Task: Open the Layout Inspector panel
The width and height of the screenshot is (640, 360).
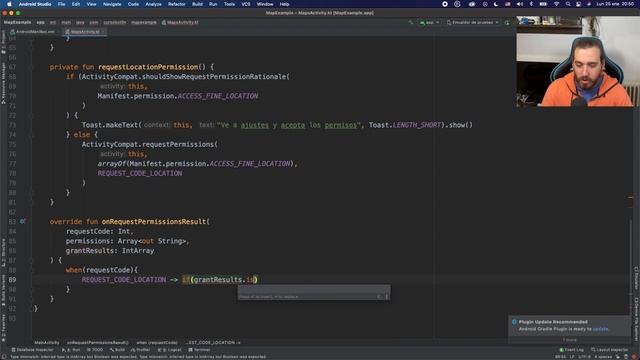Action: click(610, 350)
